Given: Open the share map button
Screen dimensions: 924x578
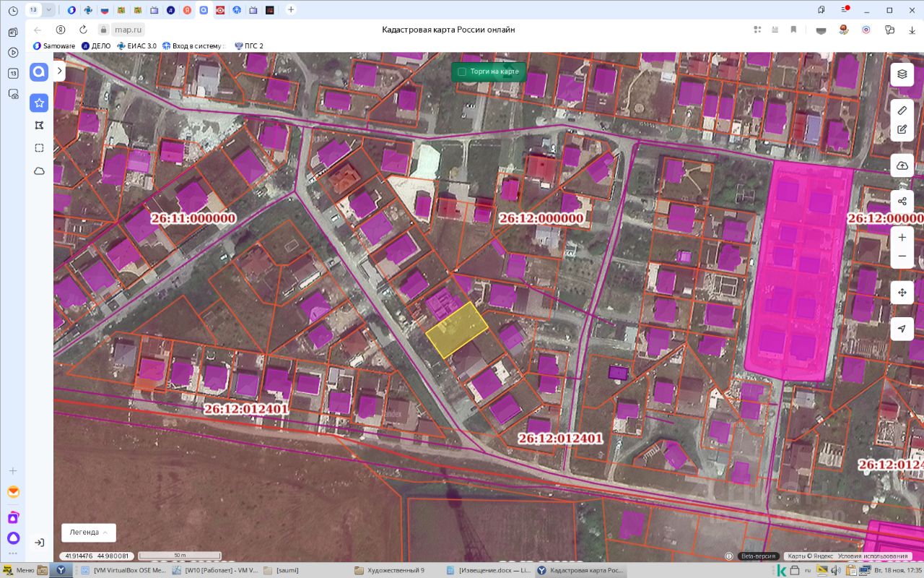Looking at the screenshot, I should coord(902,201).
